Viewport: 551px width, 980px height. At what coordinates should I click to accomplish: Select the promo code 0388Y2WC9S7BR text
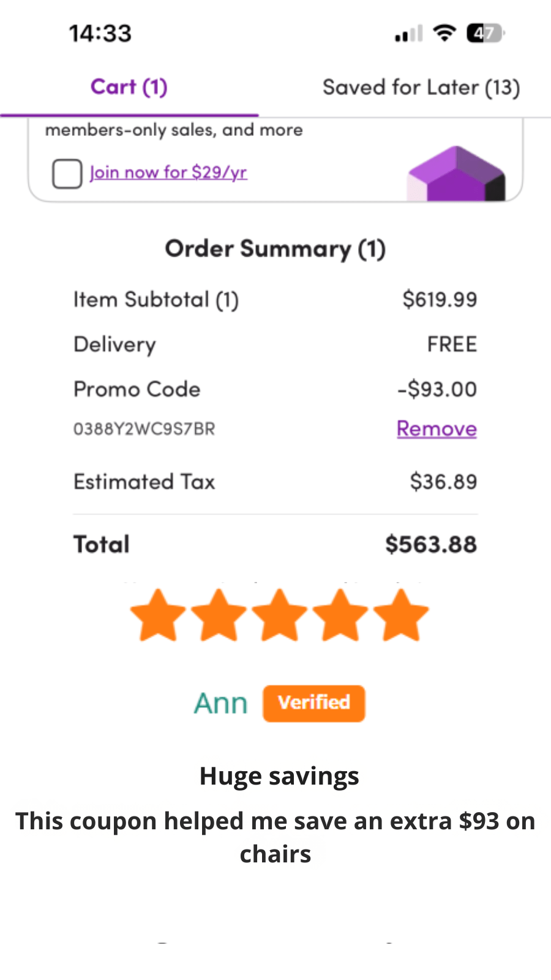pos(144,429)
